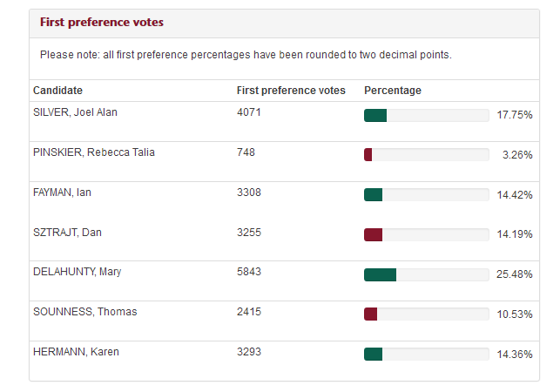
Task: Select candidate HERMANN, Karen
Action: [76, 352]
